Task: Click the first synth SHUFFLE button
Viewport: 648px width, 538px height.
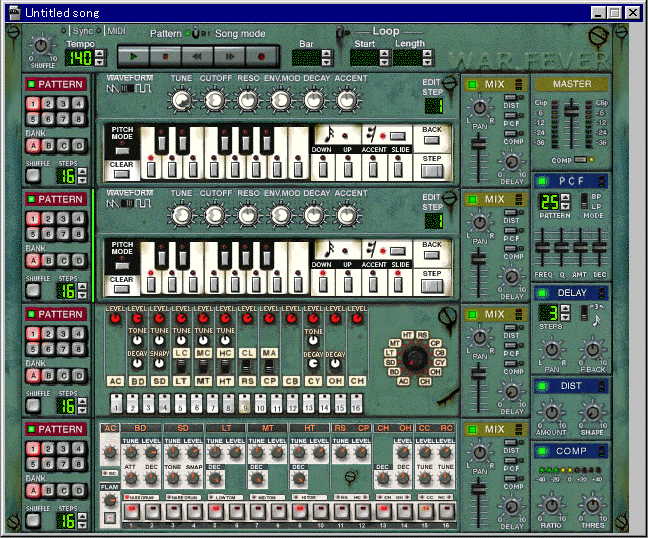Action: pos(33,176)
